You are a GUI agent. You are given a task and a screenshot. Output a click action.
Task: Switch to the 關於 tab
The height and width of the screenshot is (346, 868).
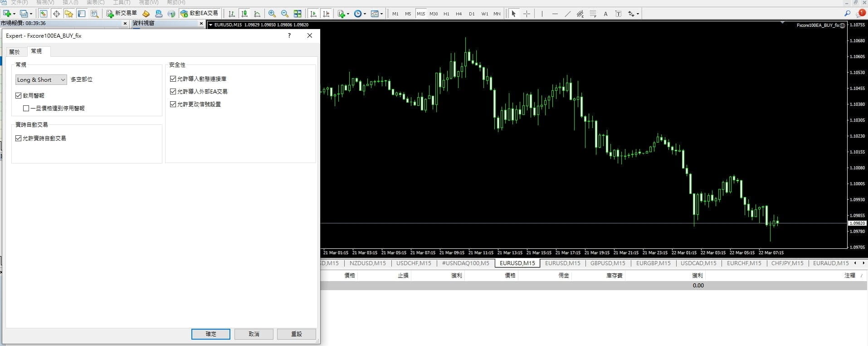tap(15, 52)
